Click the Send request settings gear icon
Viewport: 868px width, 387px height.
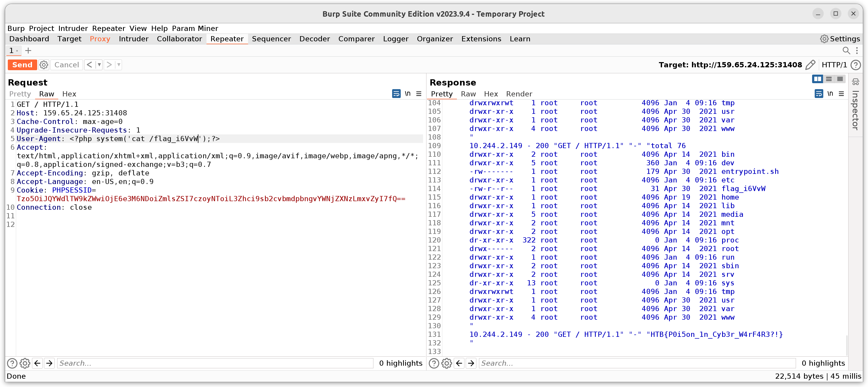pyautogui.click(x=44, y=65)
